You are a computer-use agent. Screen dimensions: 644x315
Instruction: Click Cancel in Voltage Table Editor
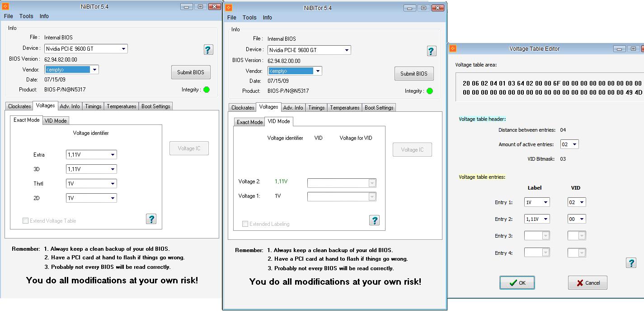click(588, 283)
